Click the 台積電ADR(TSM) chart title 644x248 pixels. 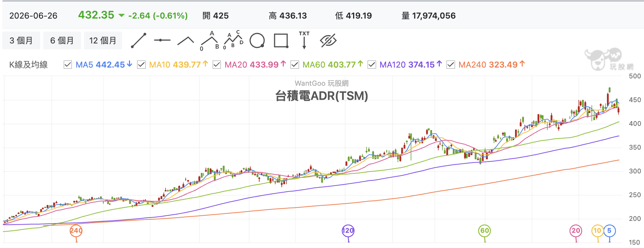point(322,96)
